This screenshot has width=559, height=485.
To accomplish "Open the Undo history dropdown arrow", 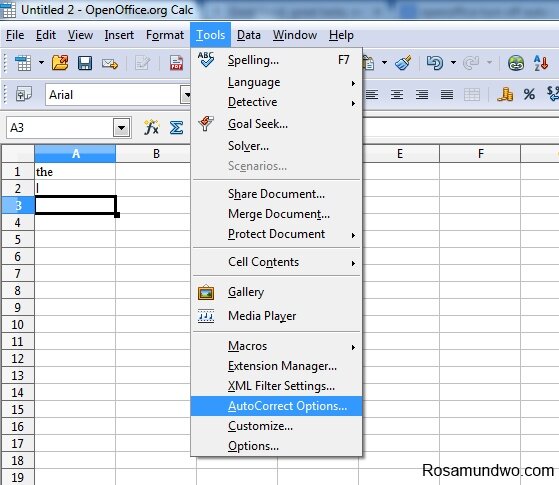I will (453, 63).
